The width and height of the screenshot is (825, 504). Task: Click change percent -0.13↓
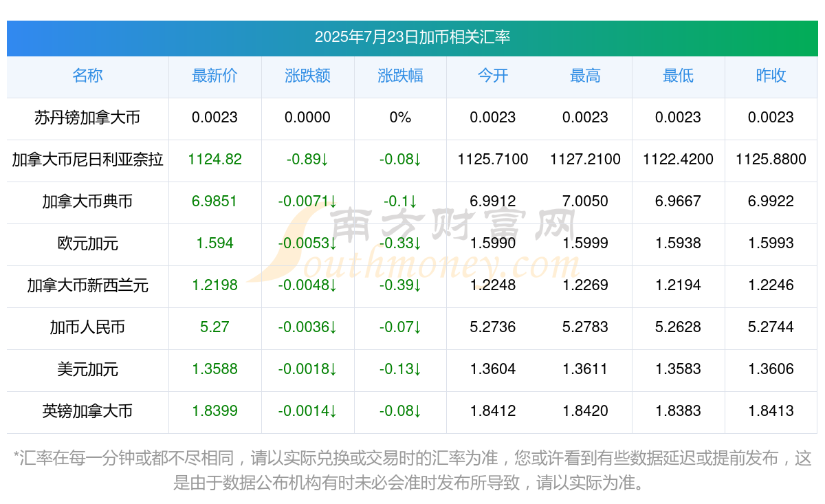click(400, 369)
